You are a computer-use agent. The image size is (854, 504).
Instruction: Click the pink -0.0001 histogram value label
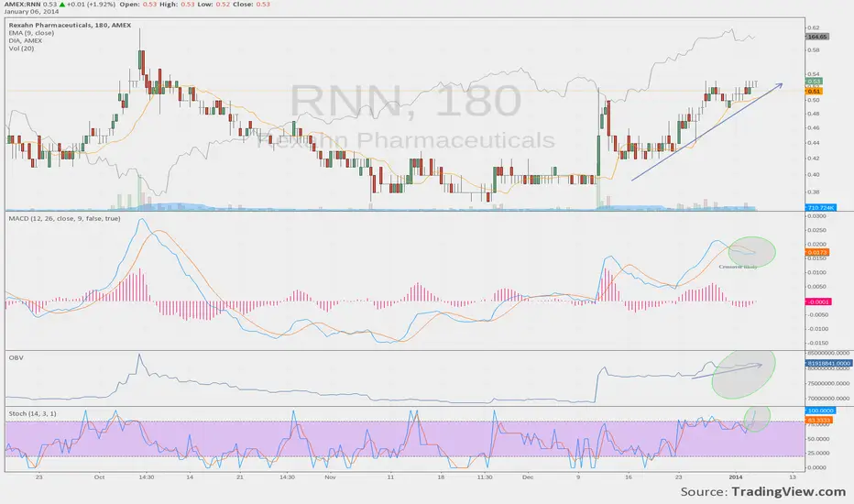tap(818, 301)
